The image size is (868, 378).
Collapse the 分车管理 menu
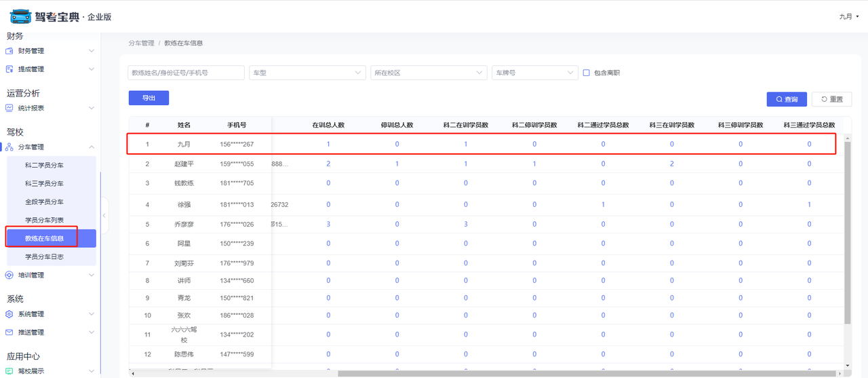[x=92, y=147]
